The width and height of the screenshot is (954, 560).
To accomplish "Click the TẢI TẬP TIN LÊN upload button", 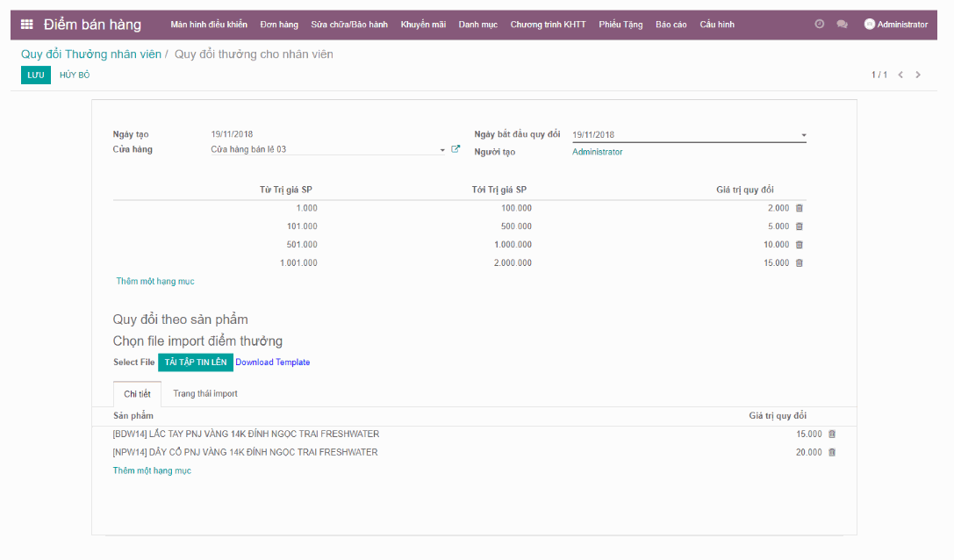I will 195,362.
